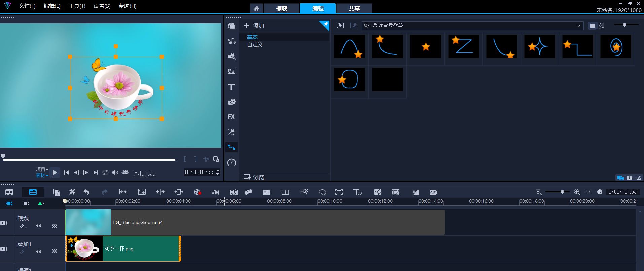Click the timecode stepper arrows in preview
Image resolution: width=644 pixels, height=271 pixels.
[218, 172]
